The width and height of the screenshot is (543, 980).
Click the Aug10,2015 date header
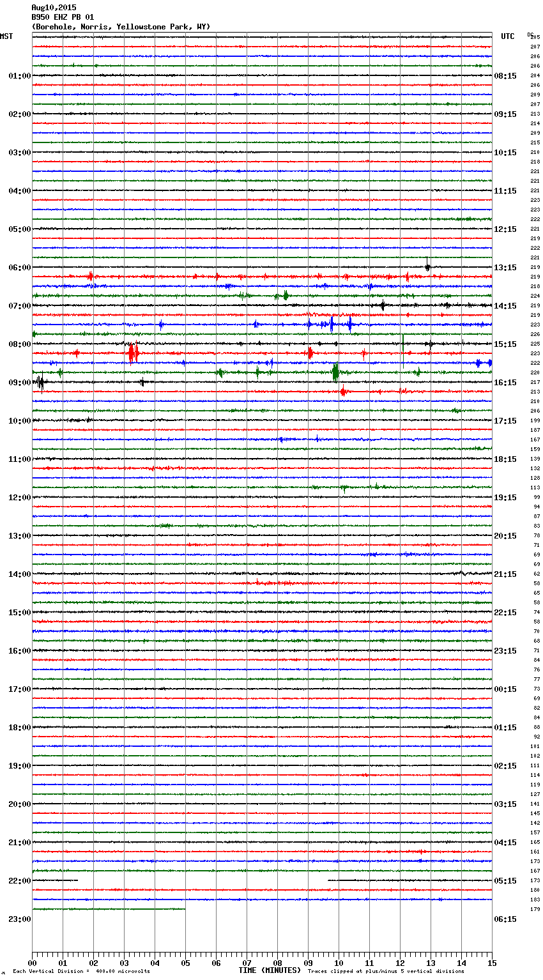pyautogui.click(x=54, y=8)
